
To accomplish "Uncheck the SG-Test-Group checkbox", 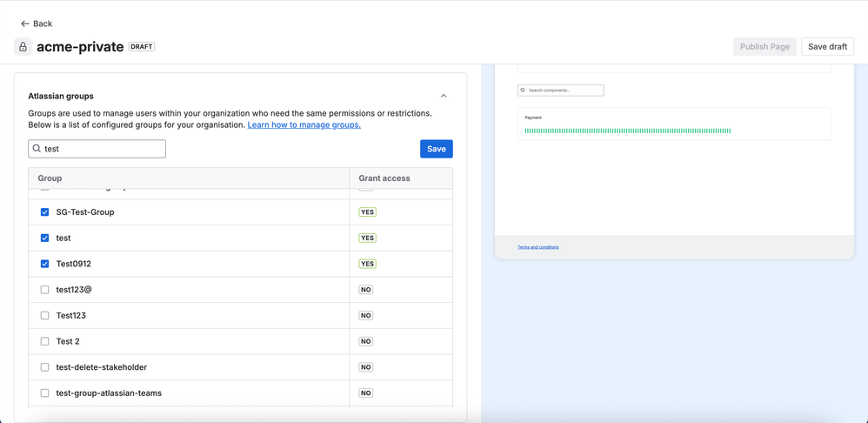I will point(45,212).
